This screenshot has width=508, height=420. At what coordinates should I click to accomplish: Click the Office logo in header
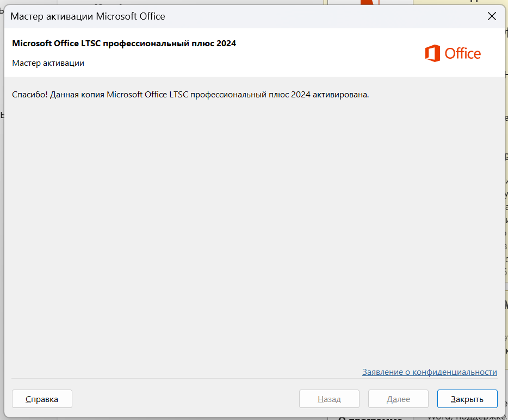tap(453, 53)
